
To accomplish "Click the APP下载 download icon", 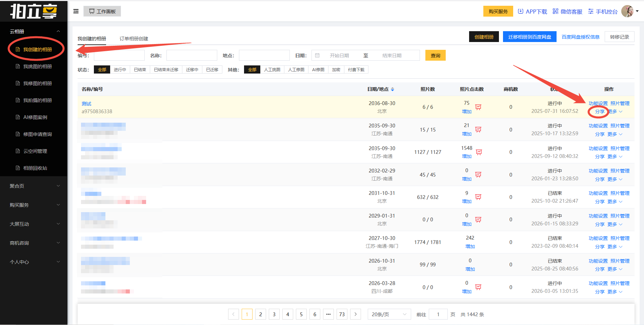I will (x=521, y=11).
